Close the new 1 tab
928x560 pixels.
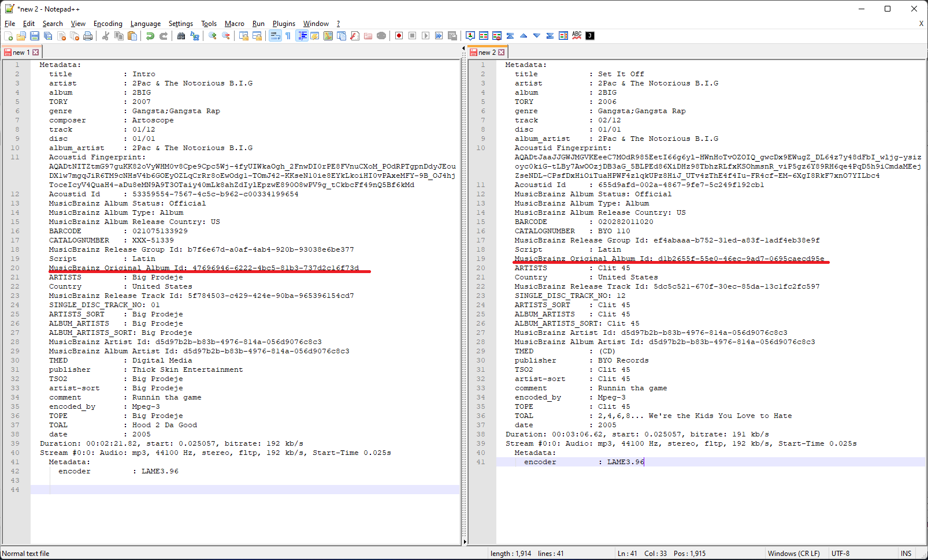(36, 53)
